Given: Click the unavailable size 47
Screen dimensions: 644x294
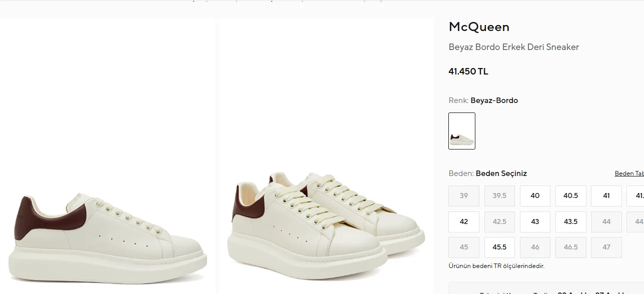Looking at the screenshot, I should pyautogui.click(x=606, y=247).
